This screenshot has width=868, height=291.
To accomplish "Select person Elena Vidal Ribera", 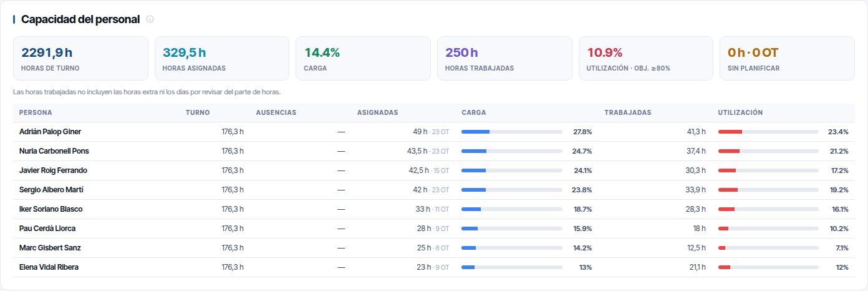I will point(49,267).
